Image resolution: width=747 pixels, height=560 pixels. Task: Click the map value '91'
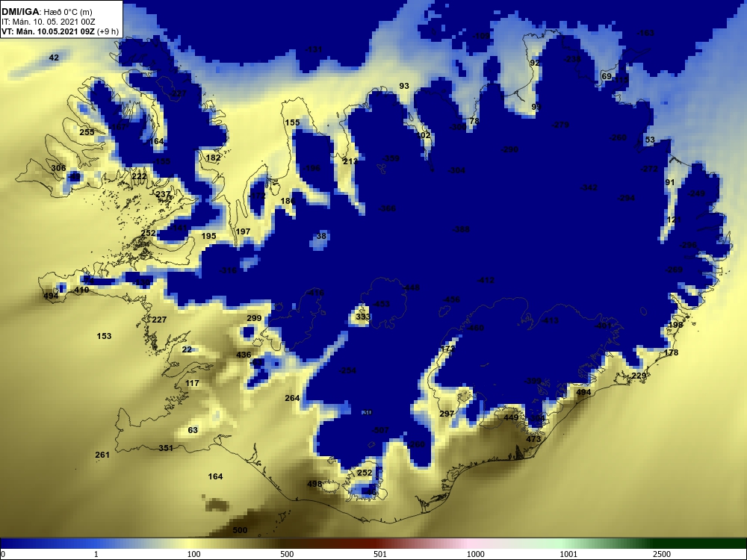click(670, 182)
